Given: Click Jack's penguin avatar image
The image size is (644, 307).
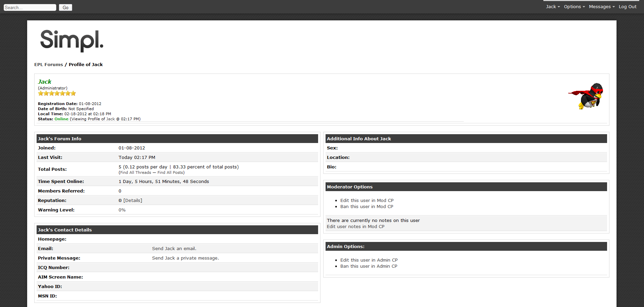Looking at the screenshot, I should pyautogui.click(x=586, y=96).
